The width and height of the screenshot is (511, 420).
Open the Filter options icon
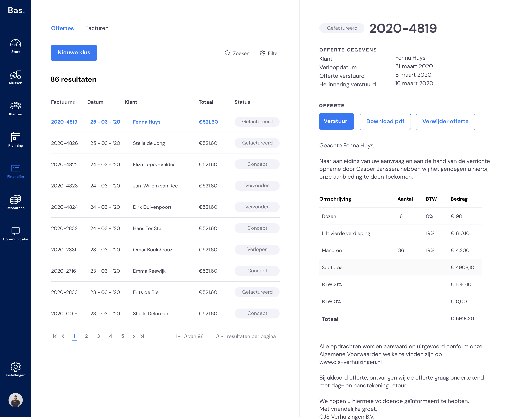[262, 53]
